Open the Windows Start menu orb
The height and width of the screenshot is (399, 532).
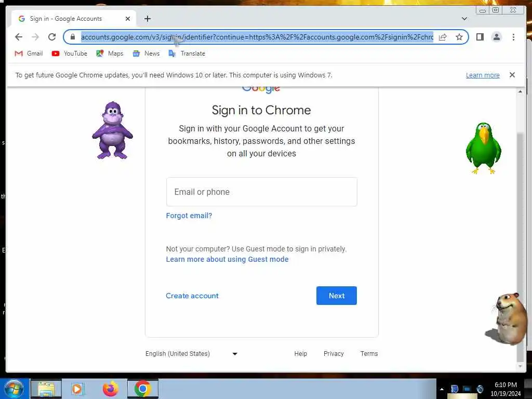tap(14, 389)
